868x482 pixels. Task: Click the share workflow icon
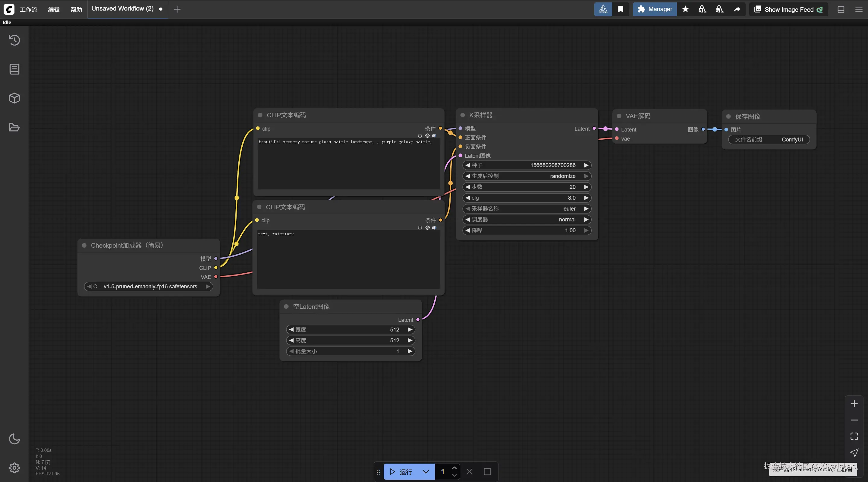737,9
